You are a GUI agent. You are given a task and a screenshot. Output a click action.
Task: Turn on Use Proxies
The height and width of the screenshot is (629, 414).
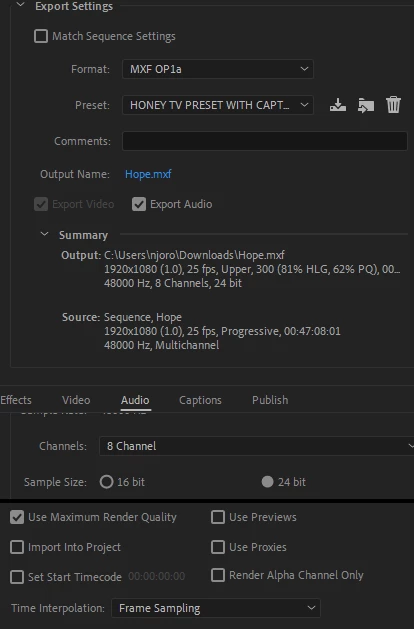218,547
